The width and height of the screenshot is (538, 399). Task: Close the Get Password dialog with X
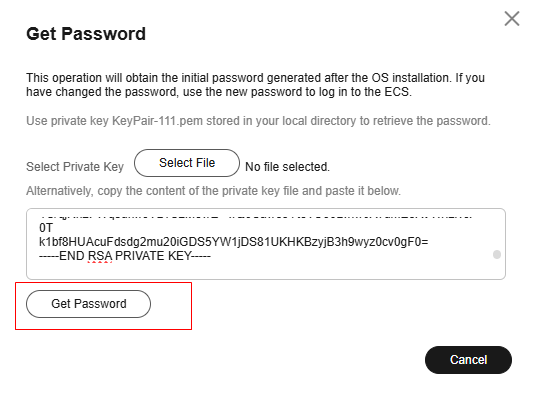click(512, 19)
